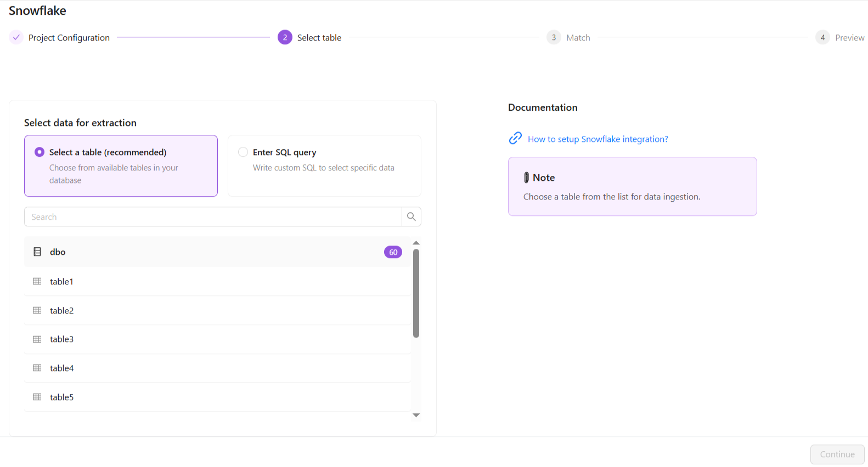Image resolution: width=868 pixels, height=467 pixels.
Task: Collapse the dbo schema row
Action: tap(217, 252)
